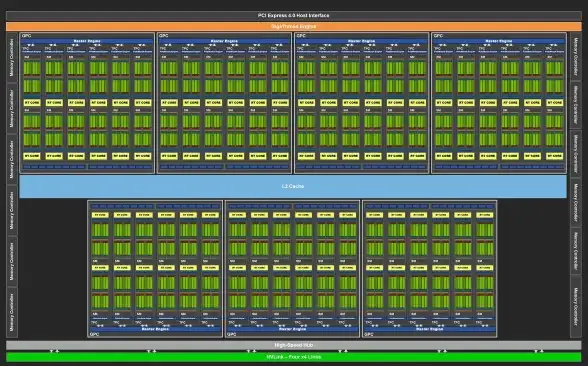Click the green NVLink Four x4 Links bar
588x366 pixels.
[294, 357]
